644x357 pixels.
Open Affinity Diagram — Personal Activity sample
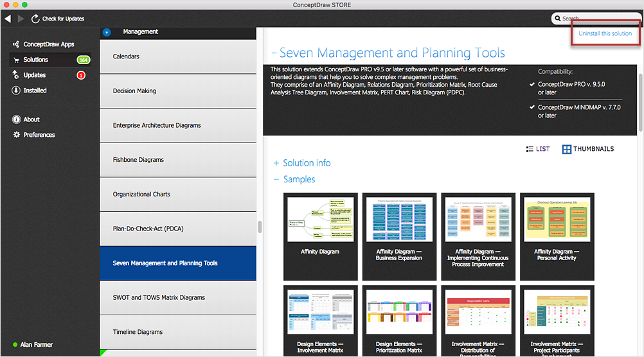557,237
